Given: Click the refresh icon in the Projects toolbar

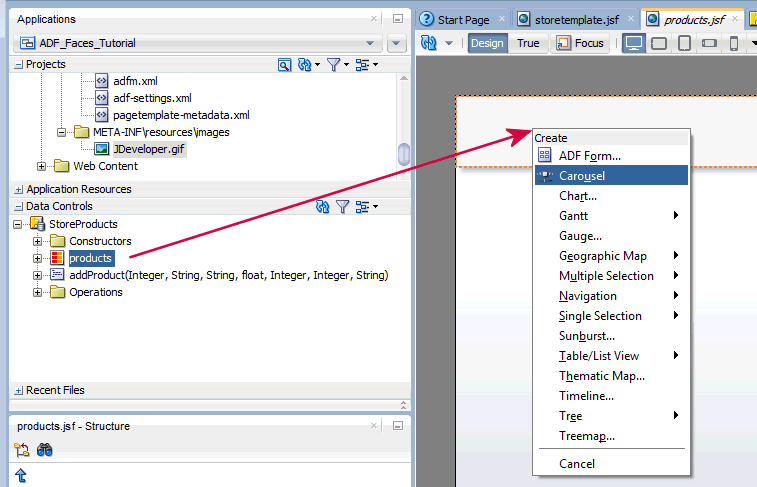Looking at the screenshot, I should (x=305, y=65).
